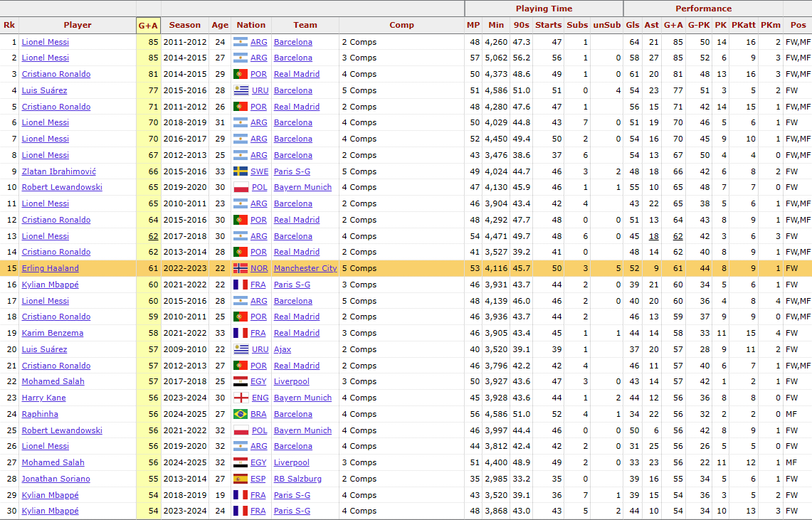Click the Norway flag icon
Screen dimensions: 812x520
tap(241, 268)
